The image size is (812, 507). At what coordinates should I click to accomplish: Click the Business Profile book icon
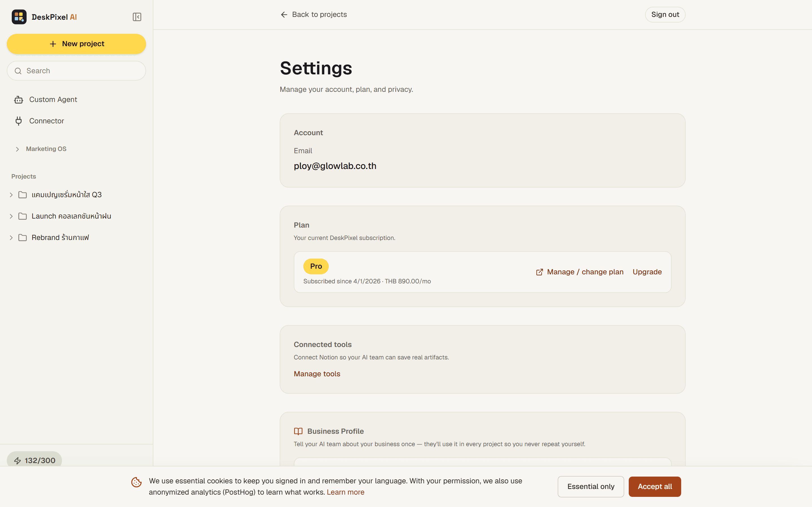[x=298, y=431]
